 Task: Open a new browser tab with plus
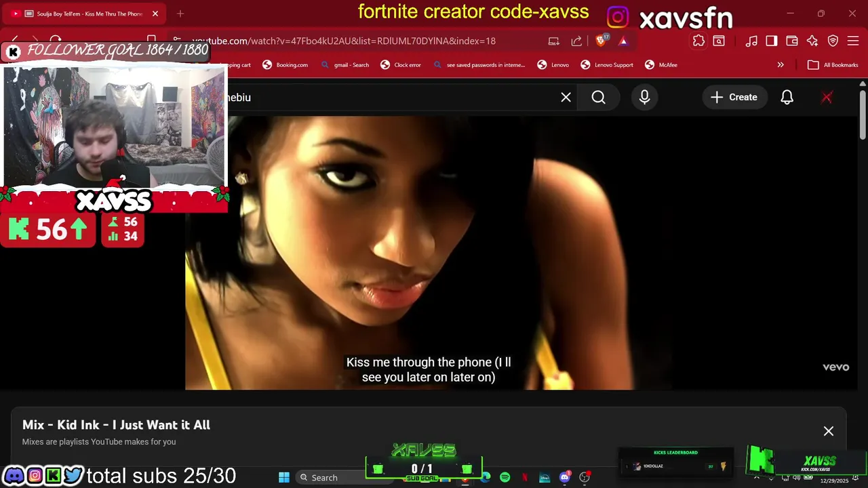[x=180, y=14]
